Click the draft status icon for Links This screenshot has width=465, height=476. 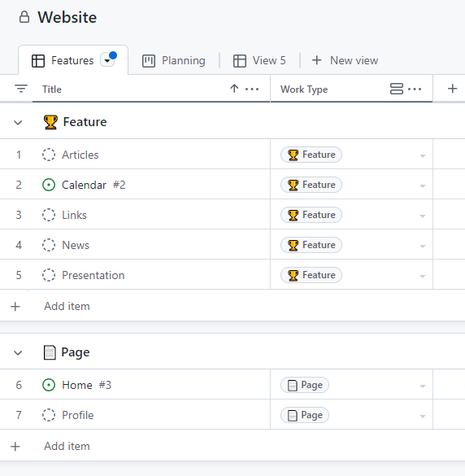49,215
